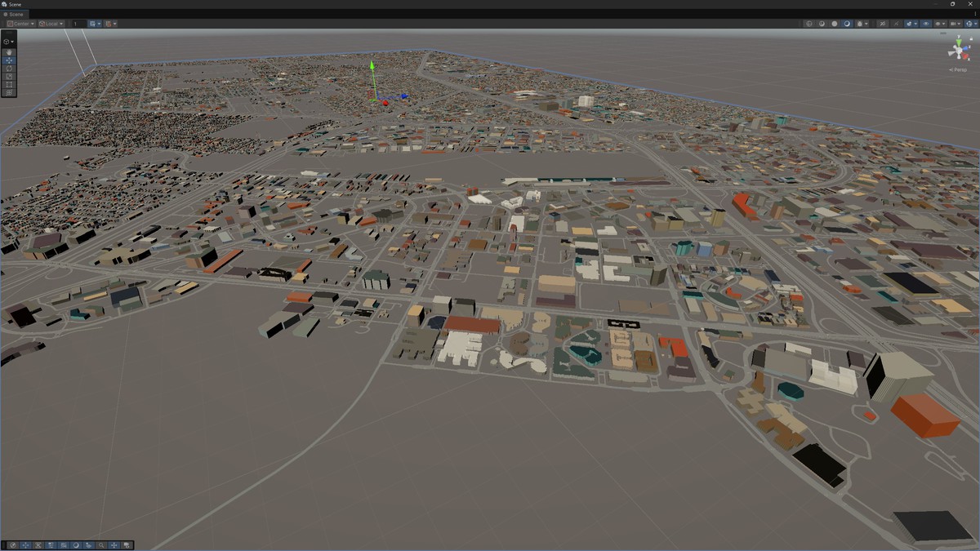Select the combined Transform tool
This screenshot has height=551, width=980.
pyautogui.click(x=9, y=93)
